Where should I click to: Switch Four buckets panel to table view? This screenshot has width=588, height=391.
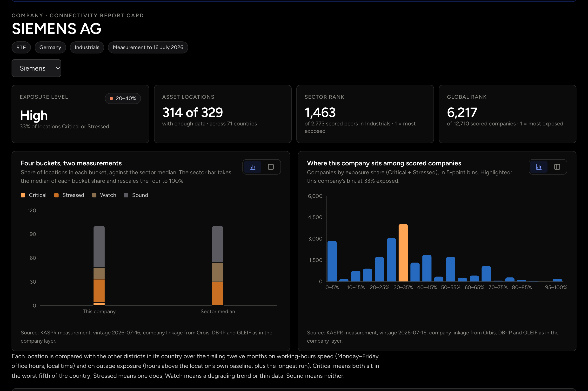point(271,167)
